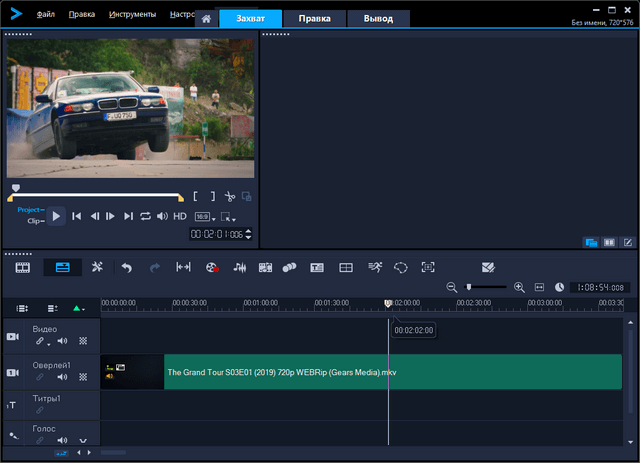This screenshot has width=640, height=463.
Task: Open the timeline tools wrench icon
Action: tap(97, 267)
